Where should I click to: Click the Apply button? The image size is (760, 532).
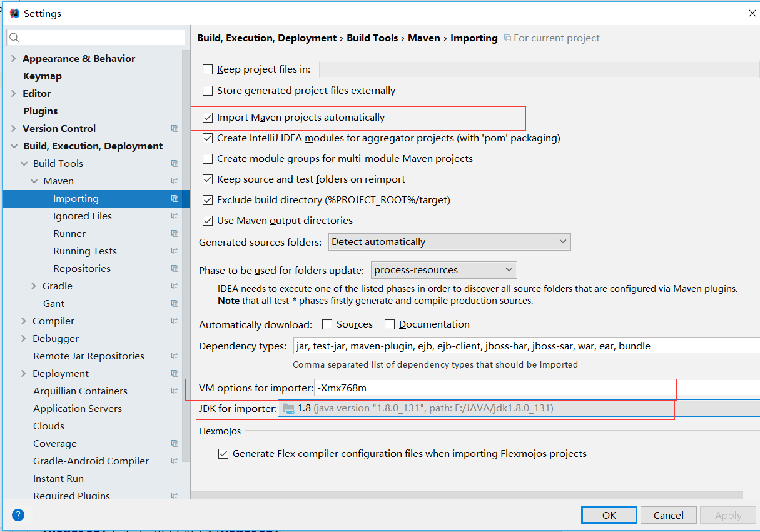tap(728, 515)
